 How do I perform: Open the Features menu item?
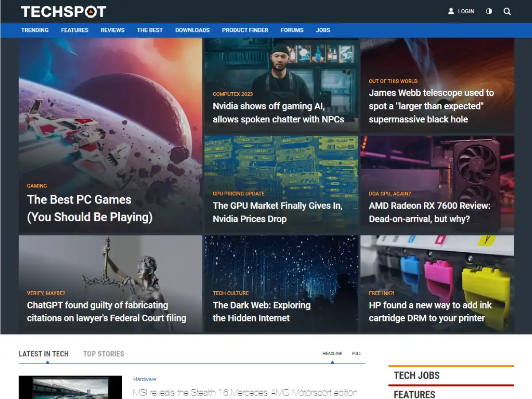(74, 30)
